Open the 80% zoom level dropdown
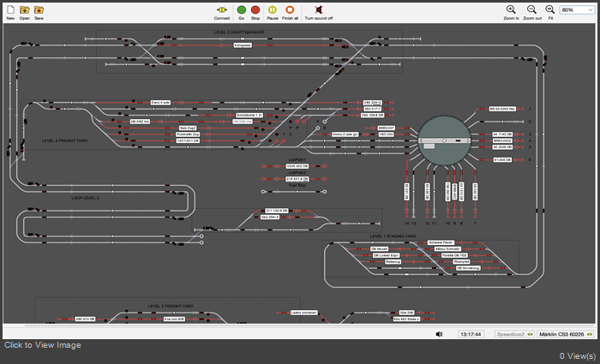The height and width of the screenshot is (364, 600). pos(577,9)
